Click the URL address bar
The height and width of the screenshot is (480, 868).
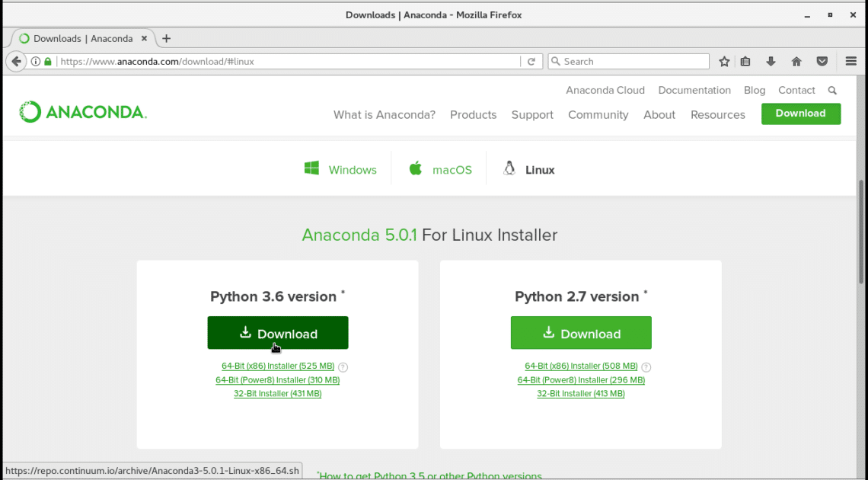(288, 62)
